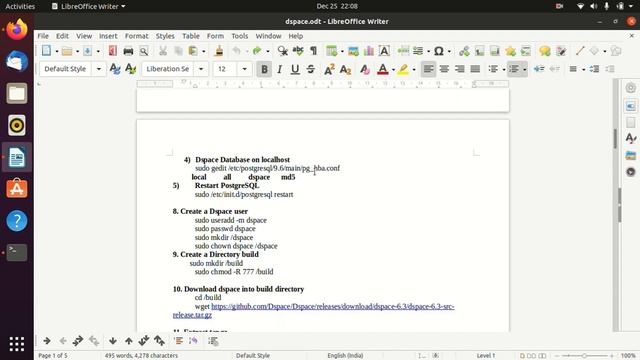The height and width of the screenshot is (360, 640).
Task: Click English (India) language status
Action: click(x=345, y=356)
